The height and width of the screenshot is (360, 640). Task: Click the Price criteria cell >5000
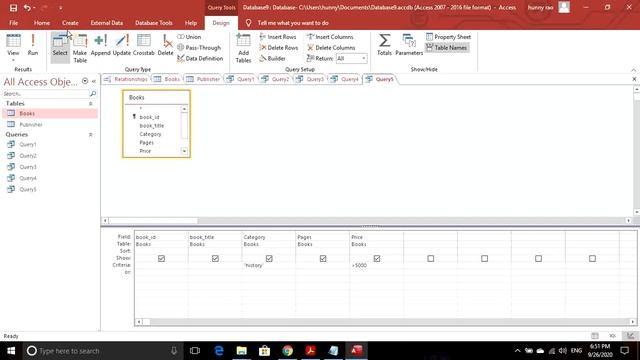tap(376, 265)
